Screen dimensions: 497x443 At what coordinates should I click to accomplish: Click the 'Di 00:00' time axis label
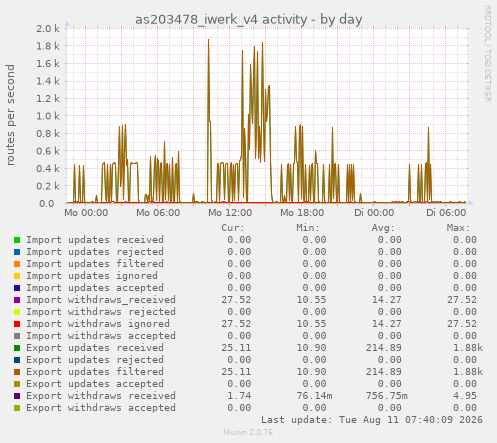pos(374,213)
